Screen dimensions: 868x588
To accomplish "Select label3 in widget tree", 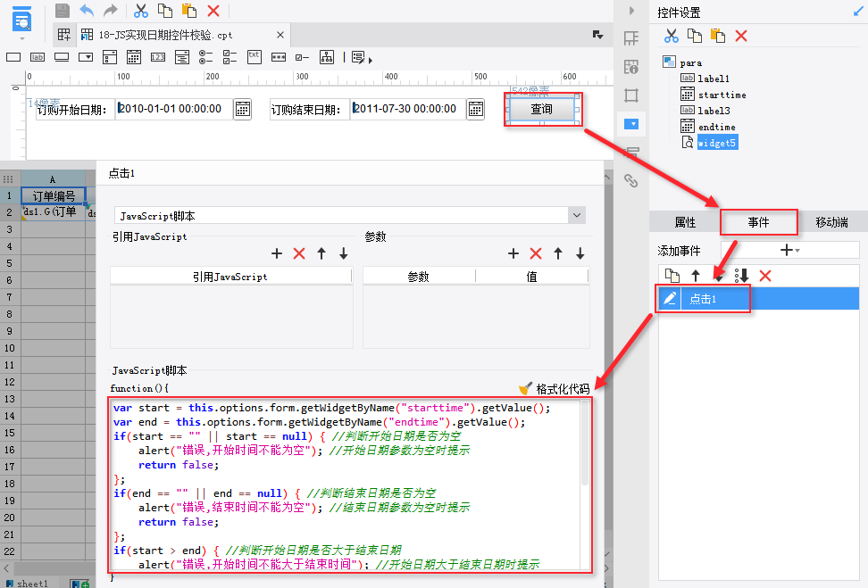I will point(714,111).
